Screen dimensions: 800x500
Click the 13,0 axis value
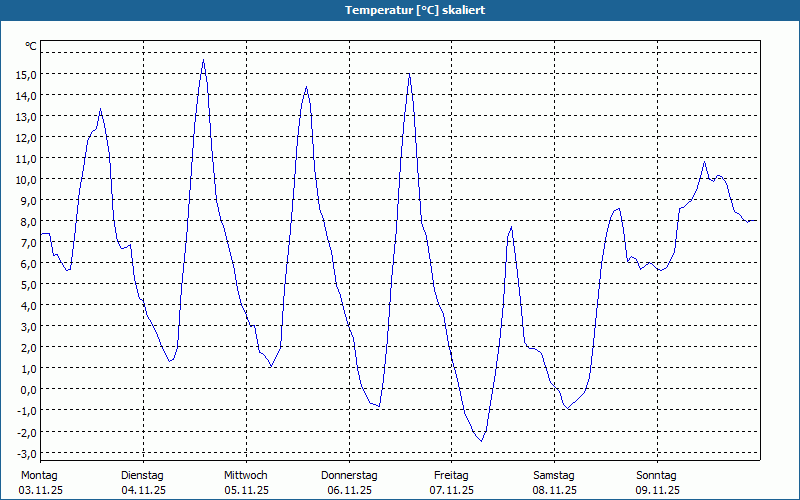tap(26, 117)
